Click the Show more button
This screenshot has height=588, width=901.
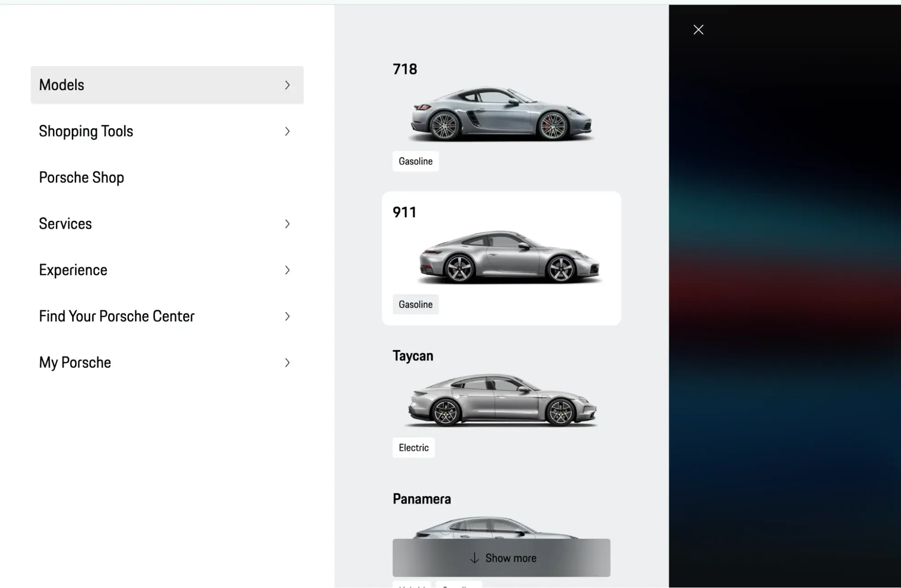[x=511, y=558]
